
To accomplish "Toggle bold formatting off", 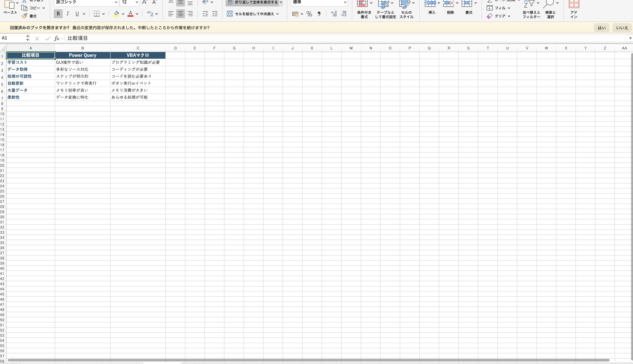I will tap(58, 14).
